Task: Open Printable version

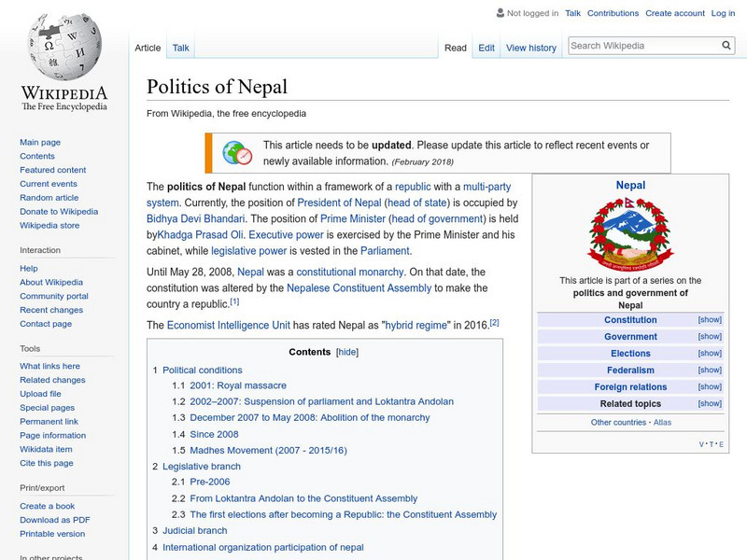Action: click(x=52, y=533)
